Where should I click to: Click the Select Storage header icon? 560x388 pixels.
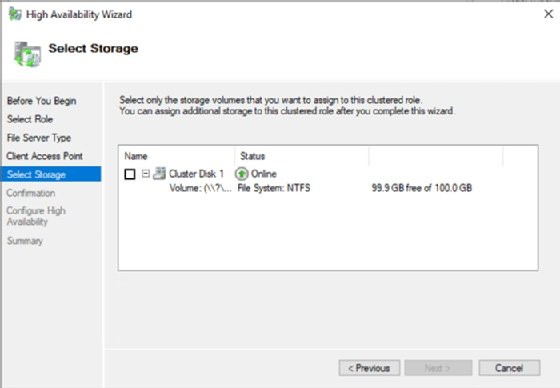[x=27, y=54]
